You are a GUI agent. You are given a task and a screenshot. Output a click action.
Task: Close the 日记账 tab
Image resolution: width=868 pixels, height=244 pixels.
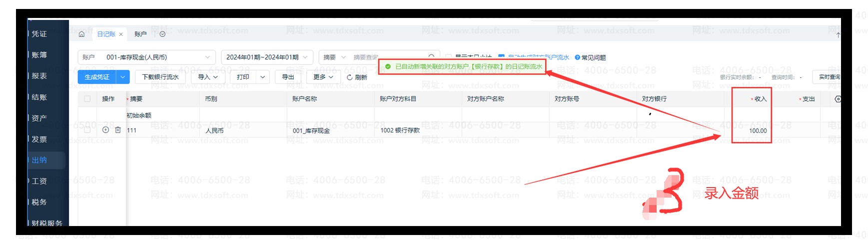(121, 34)
